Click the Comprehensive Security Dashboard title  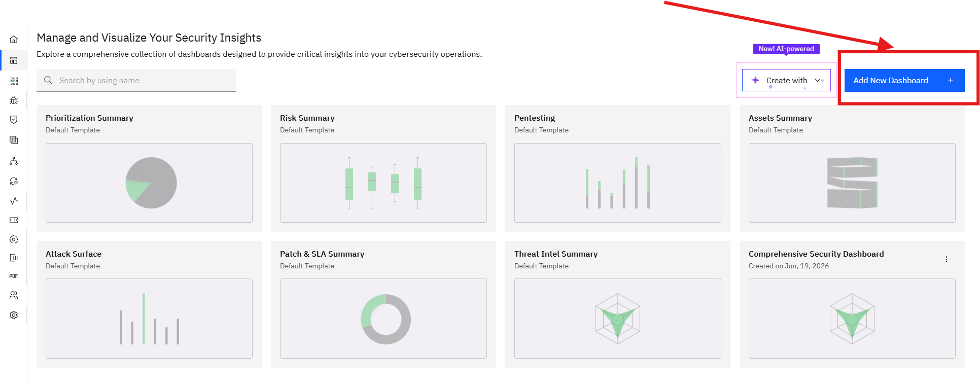tap(816, 254)
